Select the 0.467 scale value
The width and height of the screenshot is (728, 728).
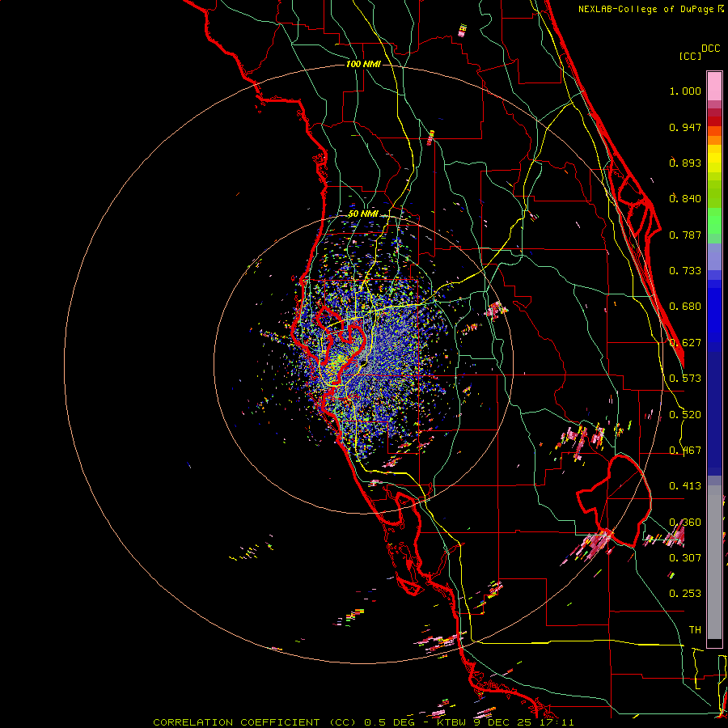click(x=685, y=451)
